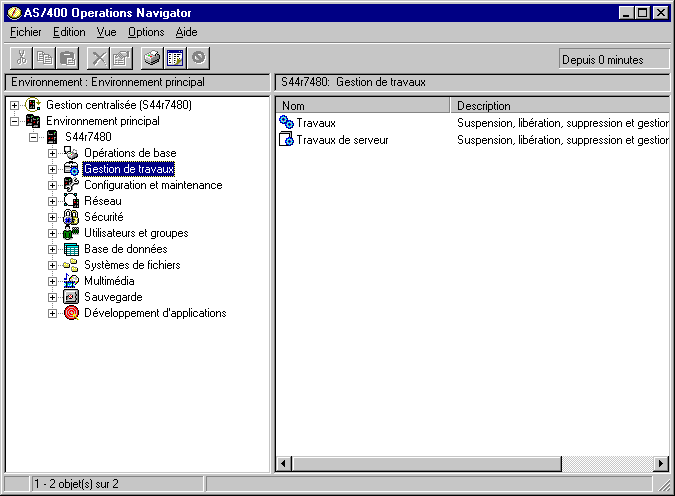This screenshot has width=675, height=496.
Task: Click the Gestion de travaux tree icon
Action: pos(71,169)
